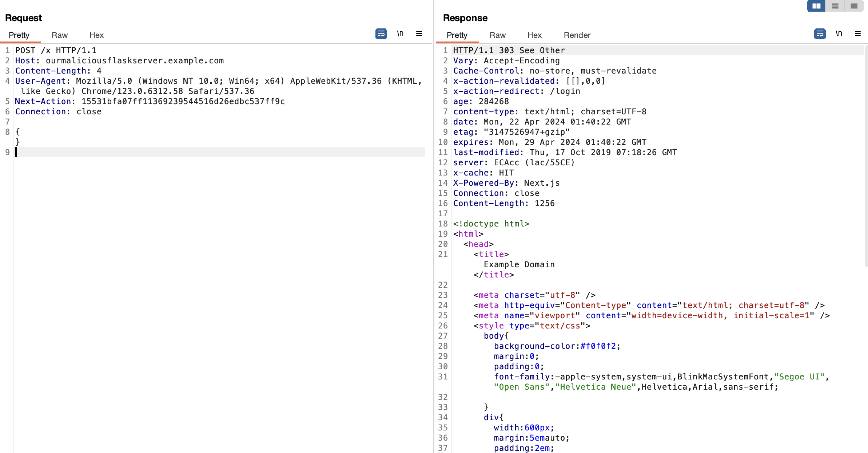The width and height of the screenshot is (868, 453).
Task: Click the Request panel heading
Action: click(24, 18)
